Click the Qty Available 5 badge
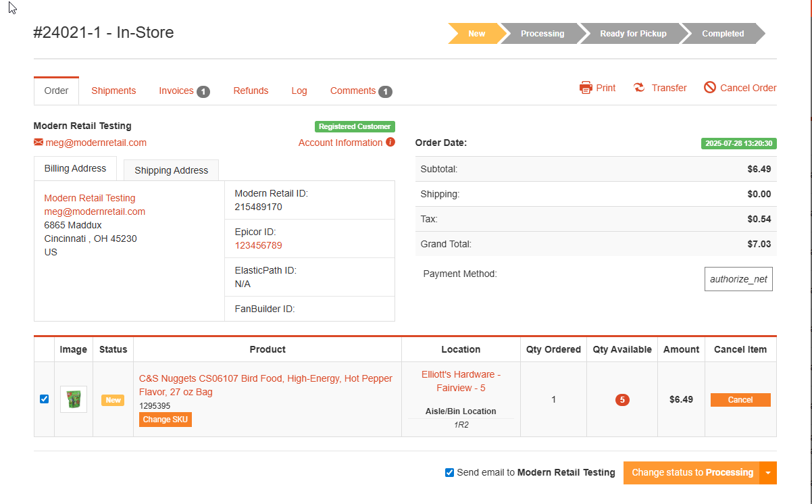Image resolution: width=812 pixels, height=504 pixels. [x=622, y=400]
